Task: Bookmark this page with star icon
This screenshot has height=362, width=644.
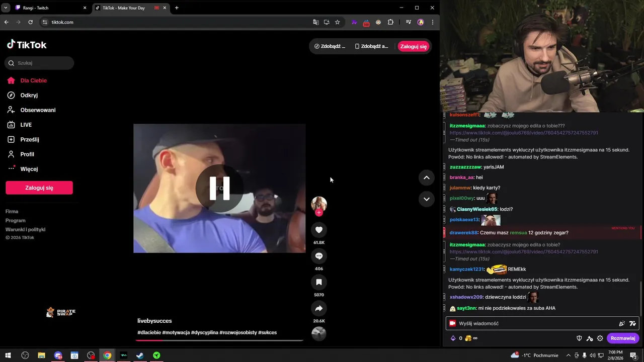Action: [x=337, y=22]
